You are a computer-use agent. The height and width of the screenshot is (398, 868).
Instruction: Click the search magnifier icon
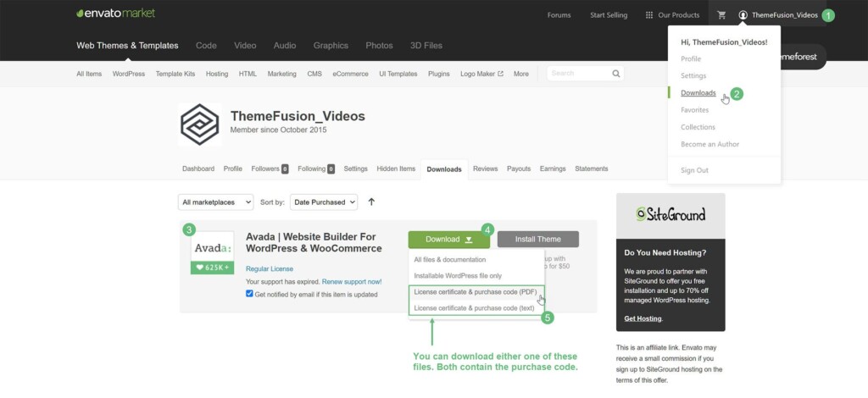(616, 74)
